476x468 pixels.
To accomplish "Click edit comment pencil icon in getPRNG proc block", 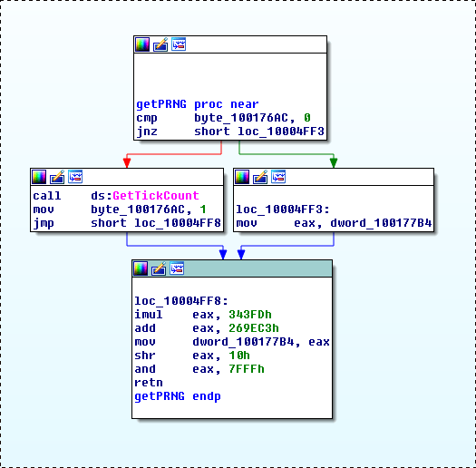I will pos(160,44).
